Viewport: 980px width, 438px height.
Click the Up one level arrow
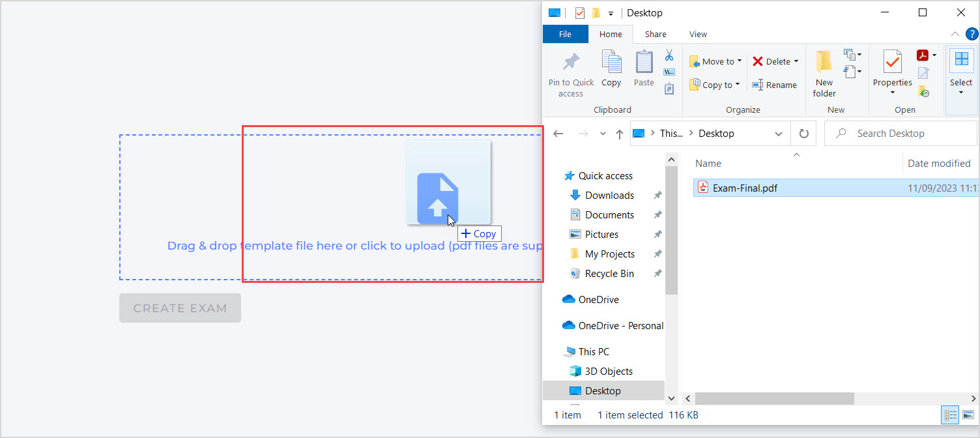pos(619,134)
